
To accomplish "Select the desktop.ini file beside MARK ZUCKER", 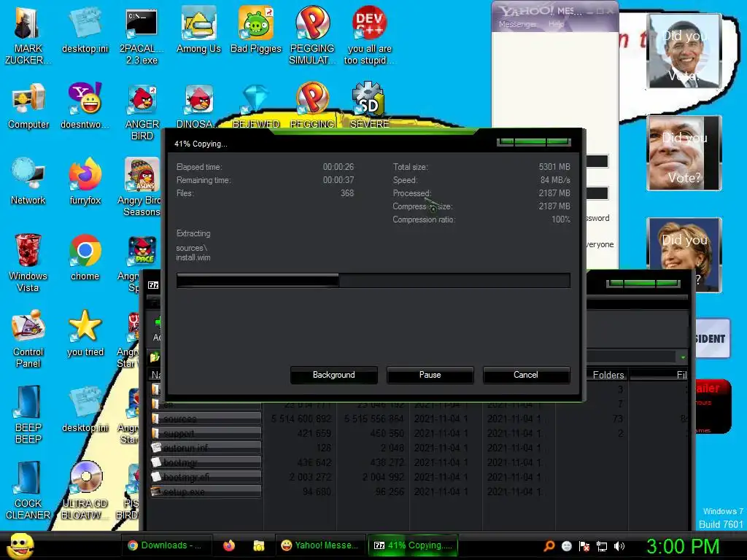I will (x=85, y=31).
